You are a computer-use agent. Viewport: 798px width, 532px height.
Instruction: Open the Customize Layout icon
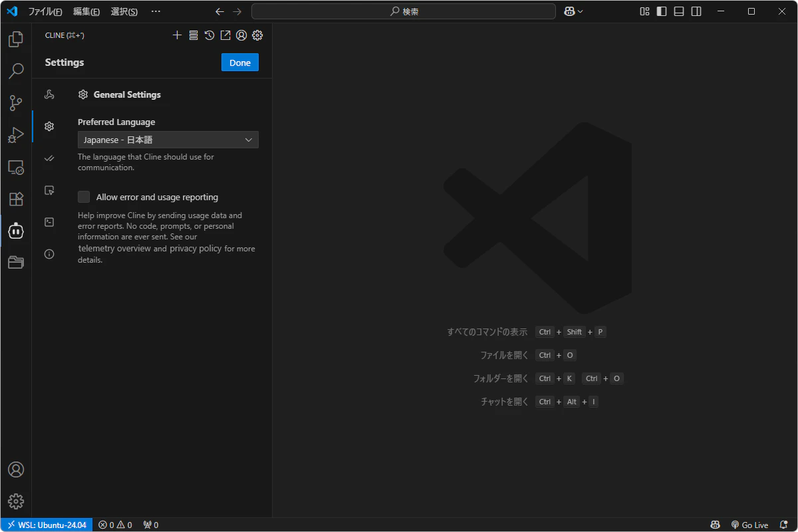[644, 11]
